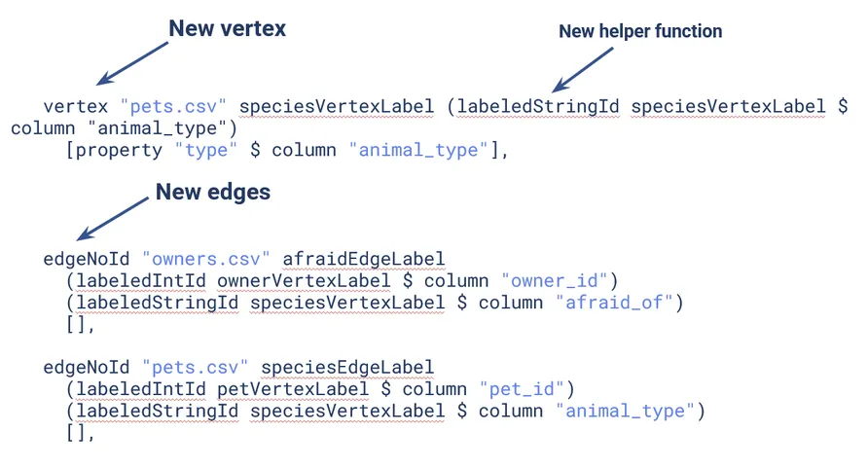Click the property keyword in brackets

[x=119, y=151]
